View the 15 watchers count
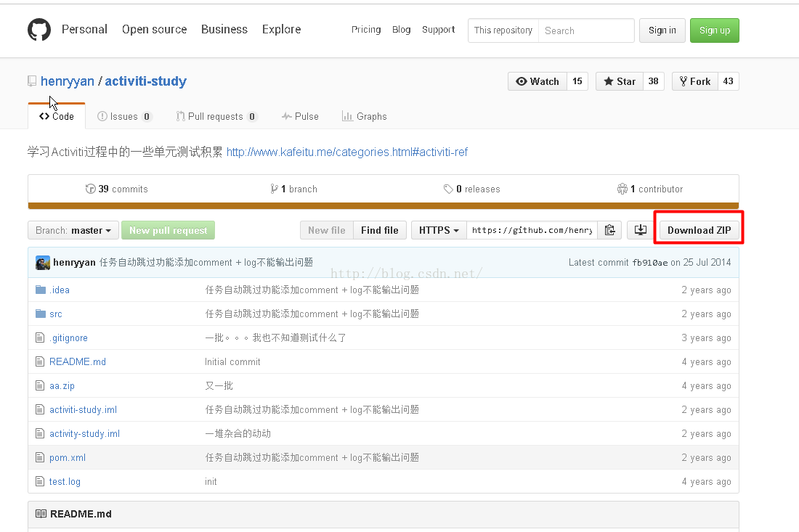 coord(577,81)
